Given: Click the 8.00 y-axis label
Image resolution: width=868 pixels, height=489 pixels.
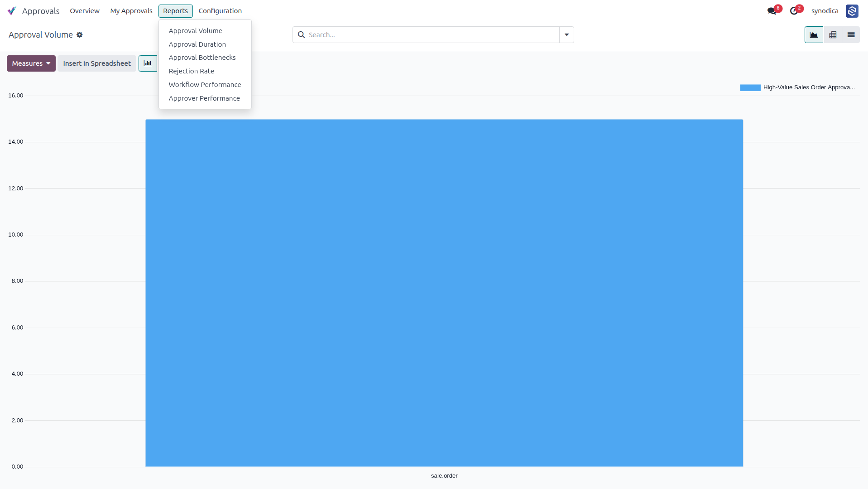Looking at the screenshot, I should (x=17, y=281).
